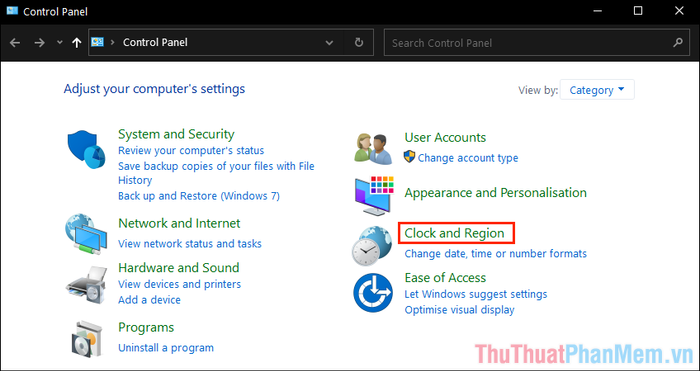Open the Ease of Access icon

point(373,293)
